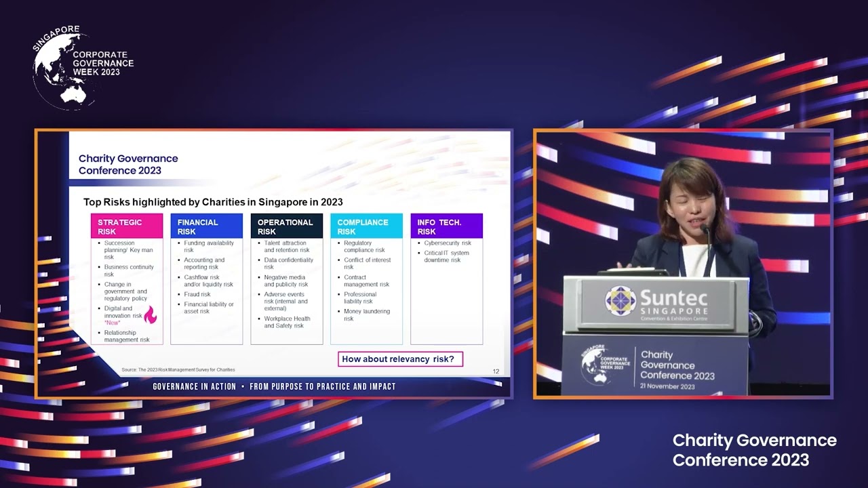The width and height of the screenshot is (868, 488).
Task: Click 'Professional liability risk' bullet
Action: pyautogui.click(x=360, y=298)
